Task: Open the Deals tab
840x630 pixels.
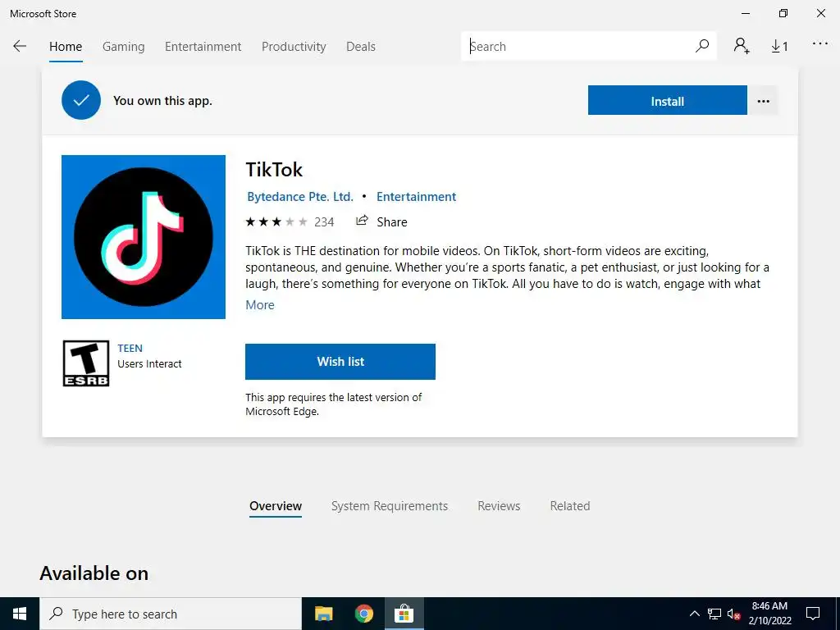Action: [x=361, y=47]
